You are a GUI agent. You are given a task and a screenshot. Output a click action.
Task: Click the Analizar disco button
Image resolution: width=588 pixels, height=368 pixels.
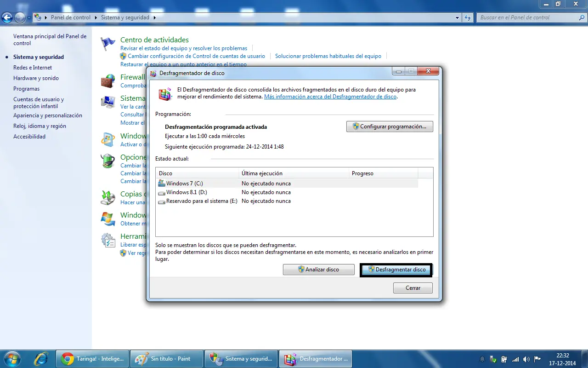click(x=319, y=270)
